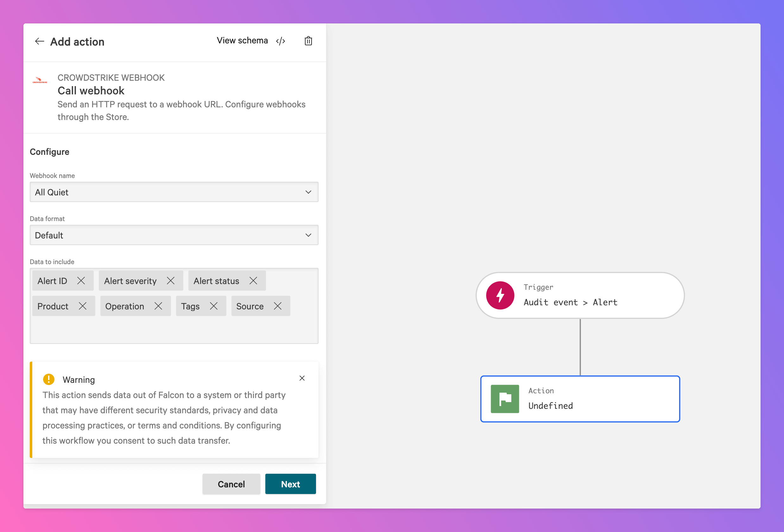The image size is (784, 532).
Task: Expand the Data format dropdown
Action: 174,235
